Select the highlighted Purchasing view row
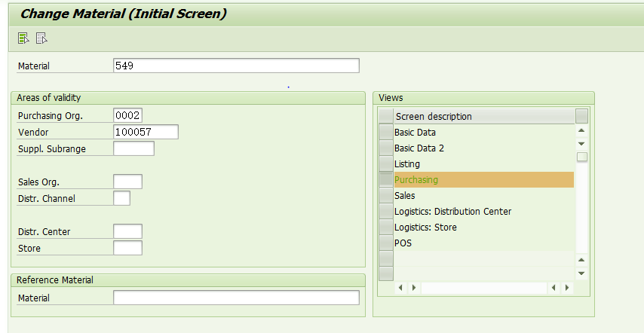This screenshot has width=644, height=333. (x=484, y=179)
